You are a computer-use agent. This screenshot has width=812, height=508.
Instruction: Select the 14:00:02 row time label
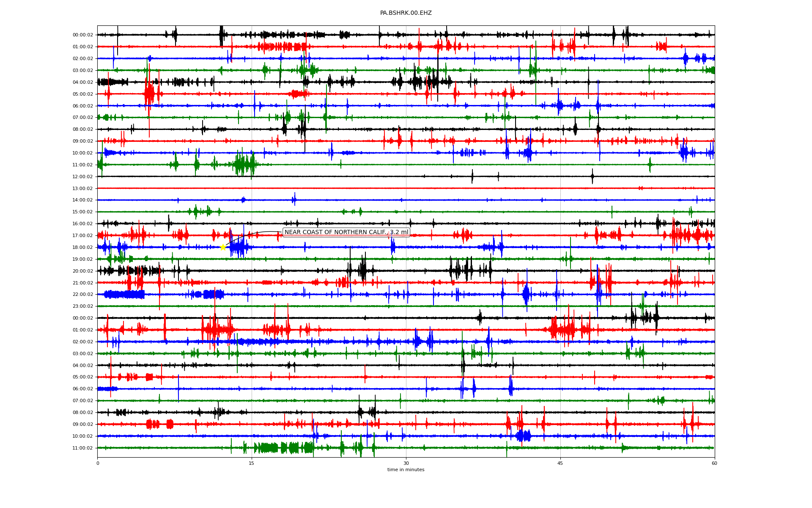pyautogui.click(x=82, y=200)
